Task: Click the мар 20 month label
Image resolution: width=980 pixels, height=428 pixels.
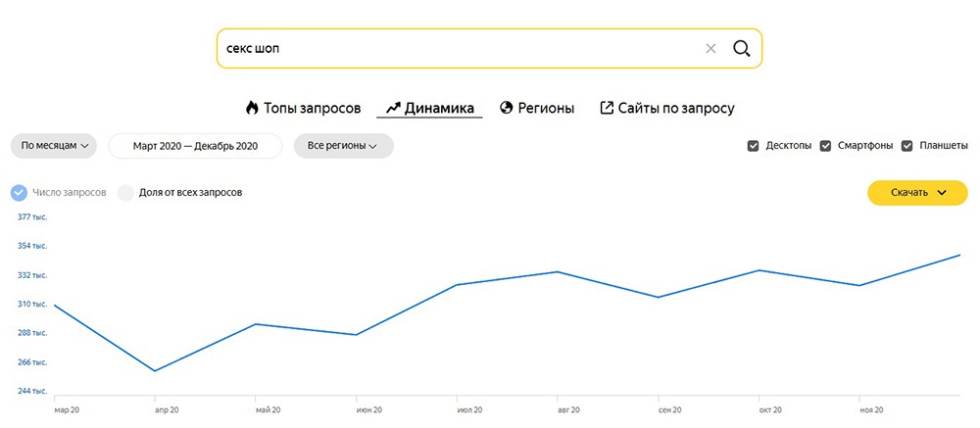Action: pyautogui.click(x=67, y=410)
